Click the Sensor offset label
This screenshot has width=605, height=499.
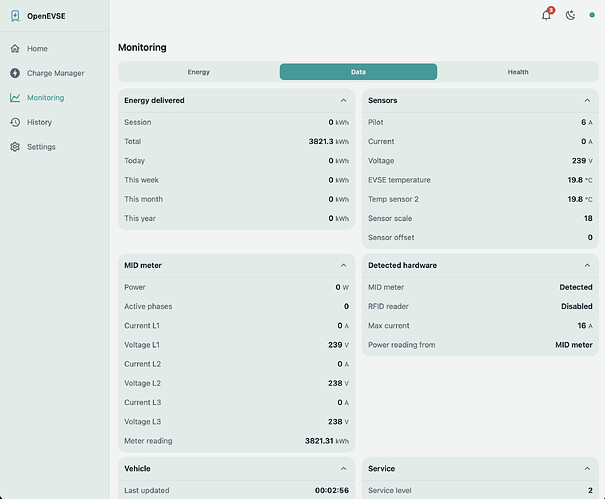click(391, 238)
